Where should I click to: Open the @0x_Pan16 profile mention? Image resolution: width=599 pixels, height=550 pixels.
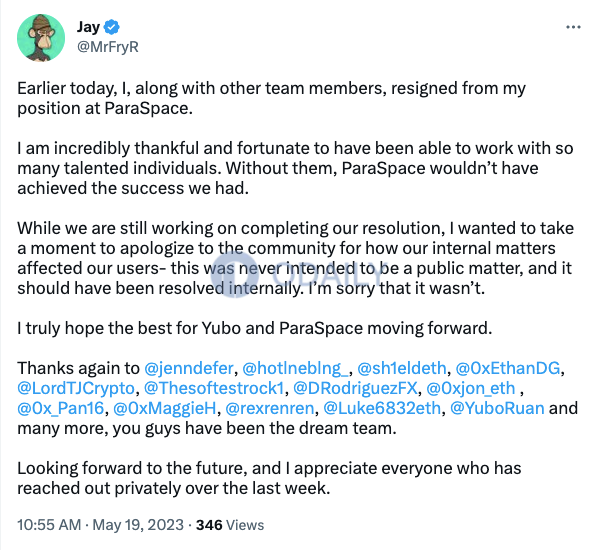pyautogui.click(x=61, y=408)
